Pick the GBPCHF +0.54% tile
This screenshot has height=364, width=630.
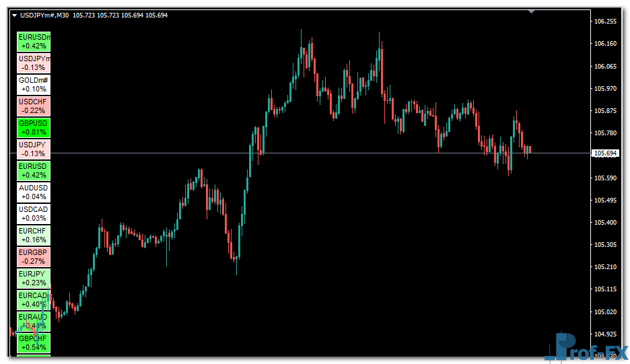(x=34, y=343)
